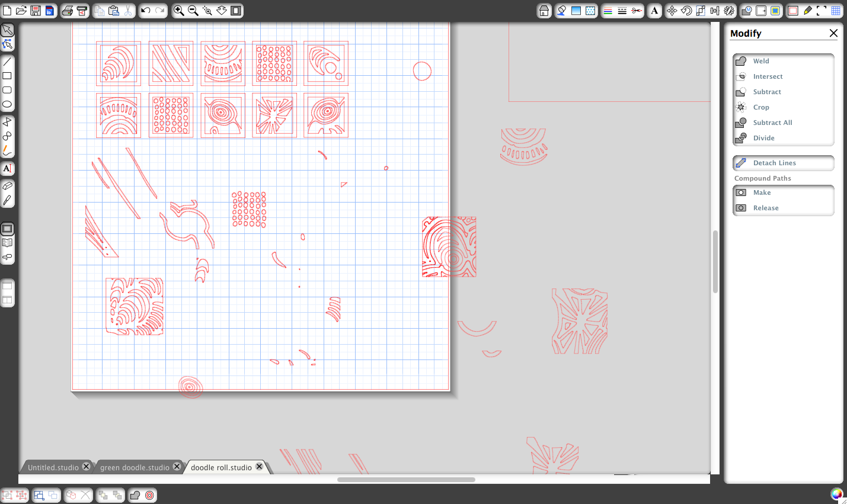The width and height of the screenshot is (847, 504).
Task: Switch to the green doodle.studio tab
Action: (x=135, y=467)
